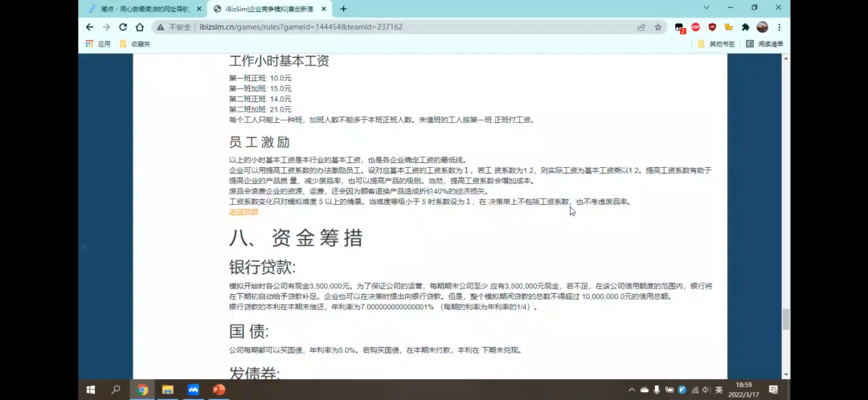Reload the page with the refresh icon
868x400 pixels.
coord(122,27)
